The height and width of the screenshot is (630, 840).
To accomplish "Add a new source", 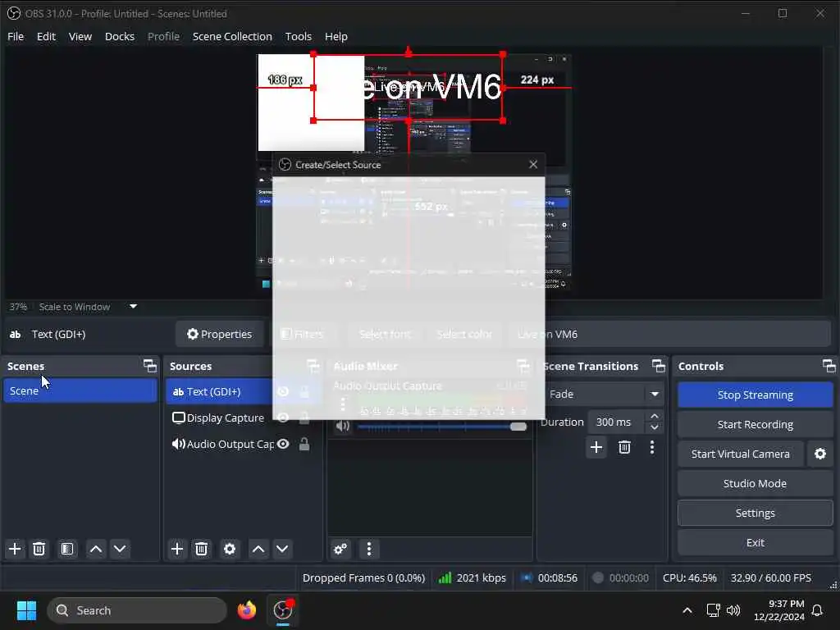I will pyautogui.click(x=177, y=549).
